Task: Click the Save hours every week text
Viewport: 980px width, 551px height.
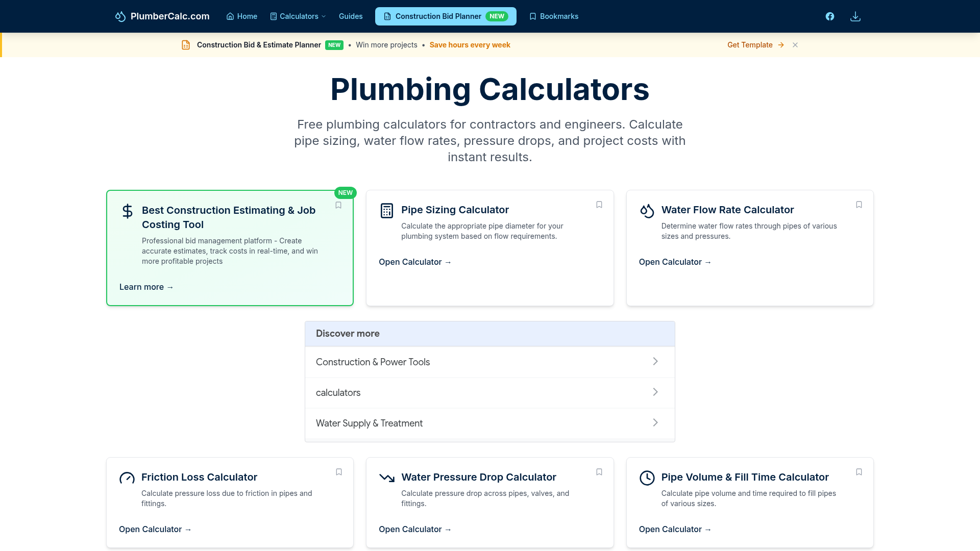Action: click(470, 45)
